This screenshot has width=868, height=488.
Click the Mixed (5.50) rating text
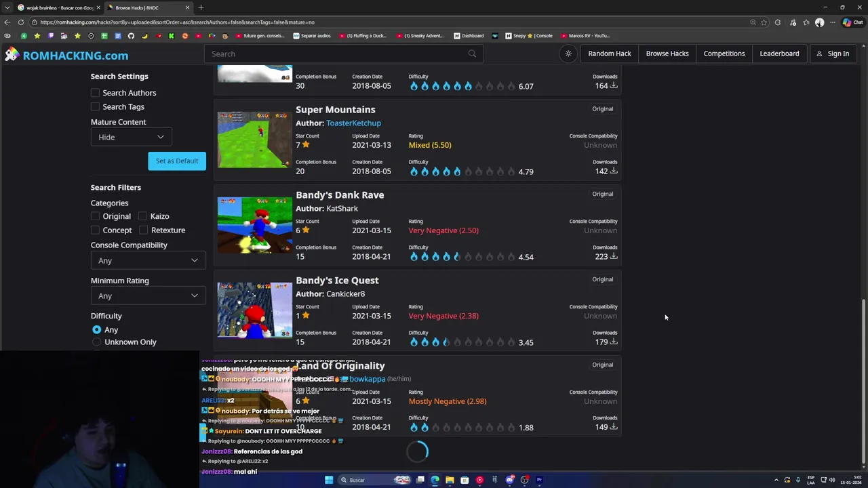coord(430,145)
